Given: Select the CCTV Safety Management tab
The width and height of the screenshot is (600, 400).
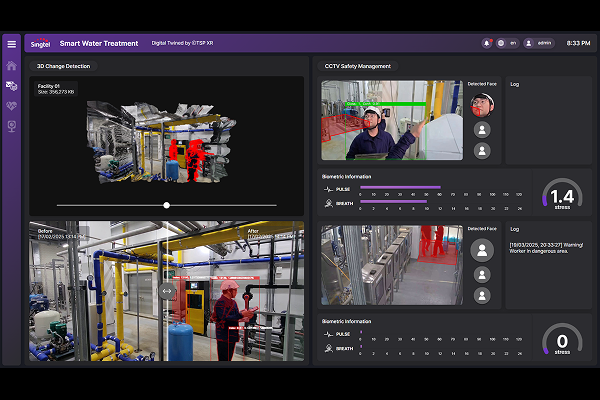Looking at the screenshot, I should (x=358, y=66).
